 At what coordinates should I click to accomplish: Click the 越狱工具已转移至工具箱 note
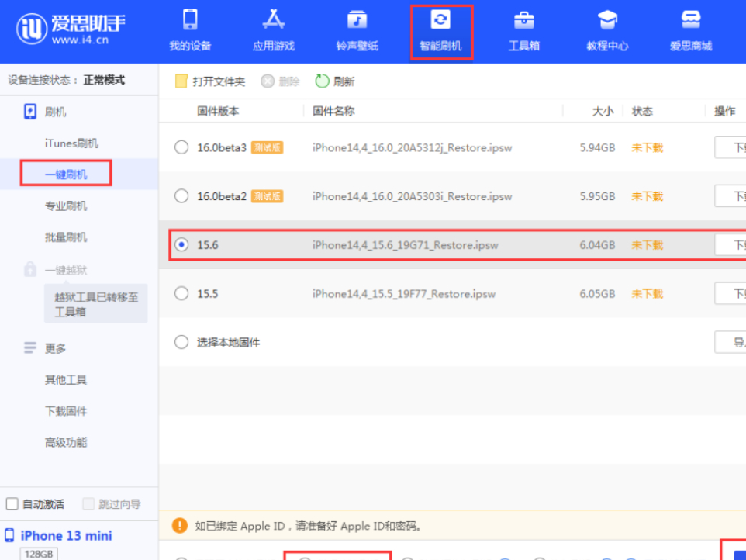click(x=96, y=304)
